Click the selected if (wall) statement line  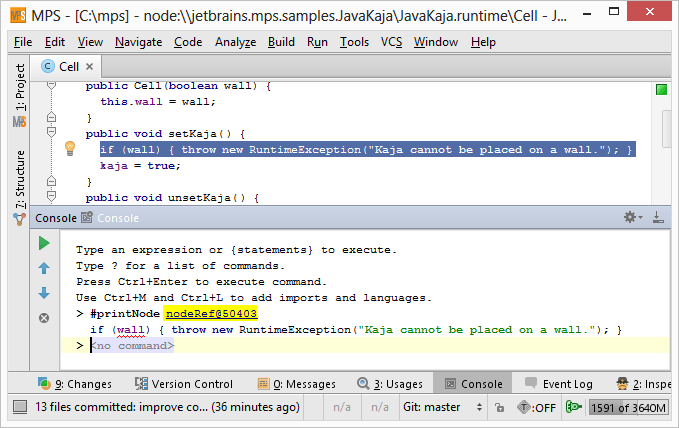point(368,149)
